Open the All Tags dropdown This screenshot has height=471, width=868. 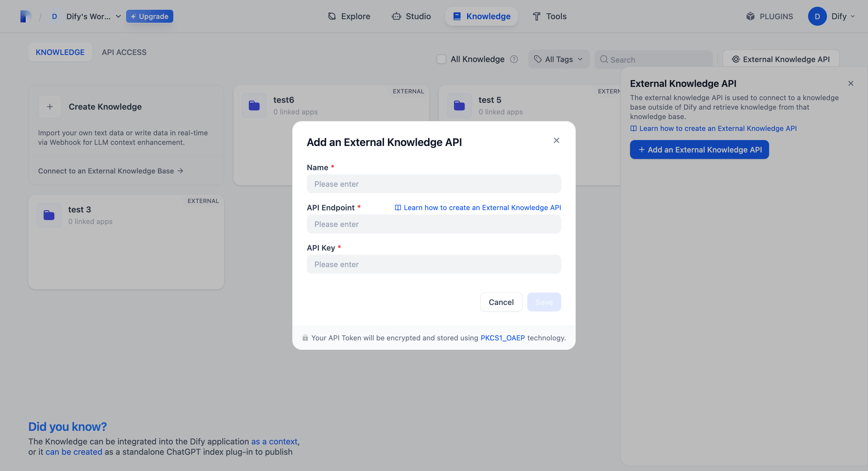(x=559, y=59)
